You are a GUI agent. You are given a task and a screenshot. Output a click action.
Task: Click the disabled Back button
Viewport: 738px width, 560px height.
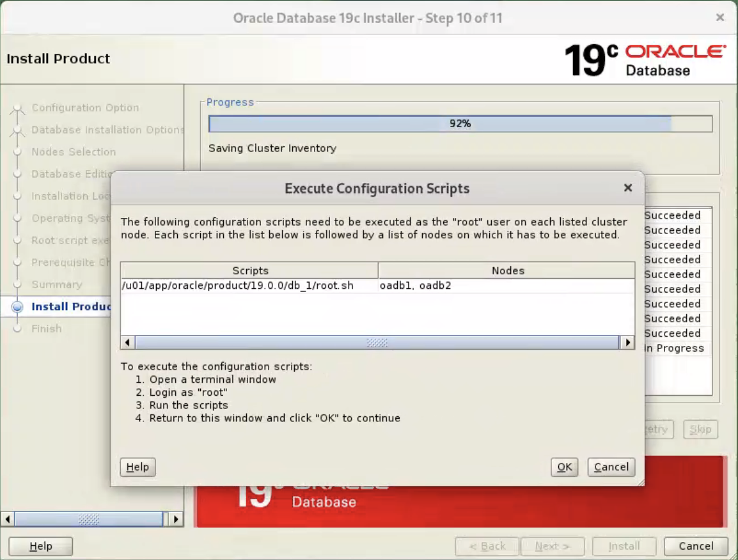[487, 546]
